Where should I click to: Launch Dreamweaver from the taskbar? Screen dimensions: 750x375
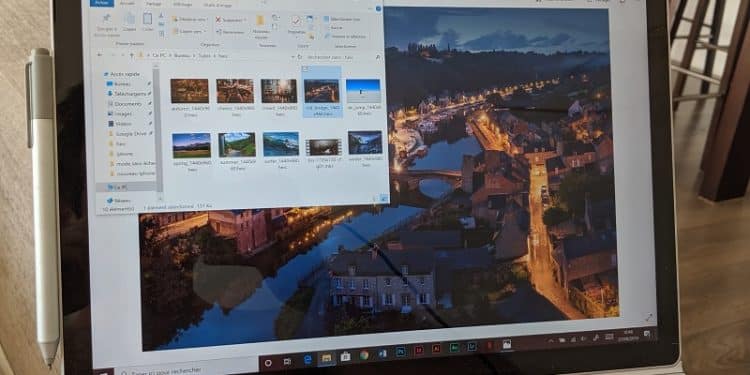coord(454,347)
